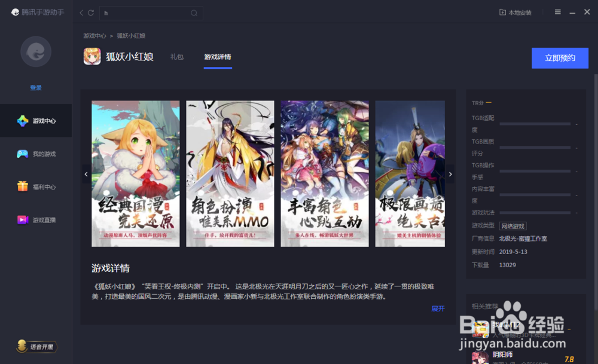Focus the search input field

(x=151, y=13)
